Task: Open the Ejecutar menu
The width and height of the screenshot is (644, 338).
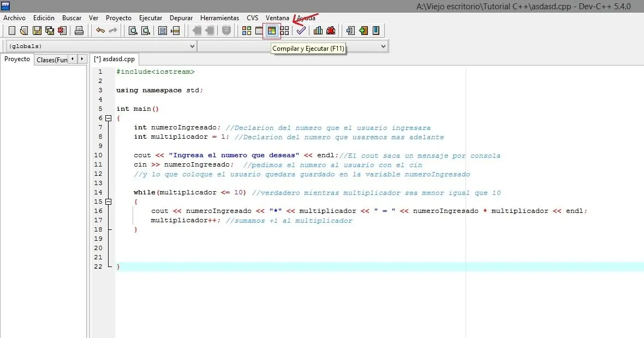Action: pyautogui.click(x=150, y=18)
